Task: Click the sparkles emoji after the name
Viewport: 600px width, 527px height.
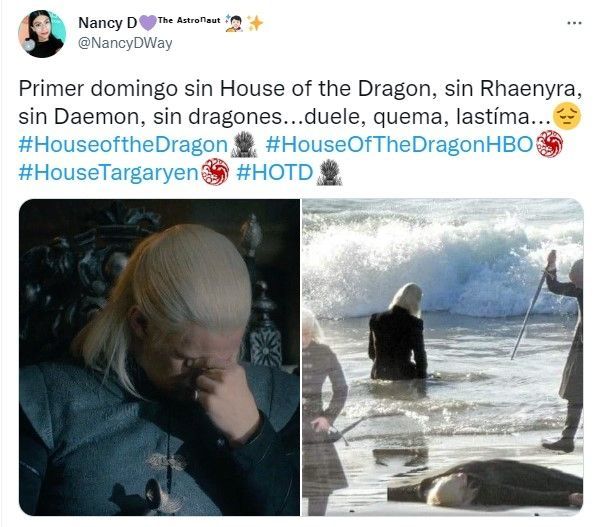Action: pyautogui.click(x=255, y=23)
